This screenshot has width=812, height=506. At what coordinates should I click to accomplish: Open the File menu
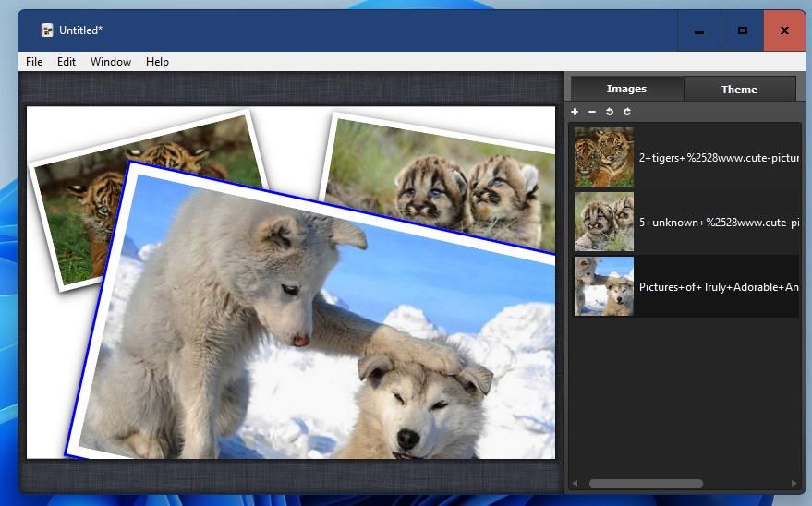[34, 62]
